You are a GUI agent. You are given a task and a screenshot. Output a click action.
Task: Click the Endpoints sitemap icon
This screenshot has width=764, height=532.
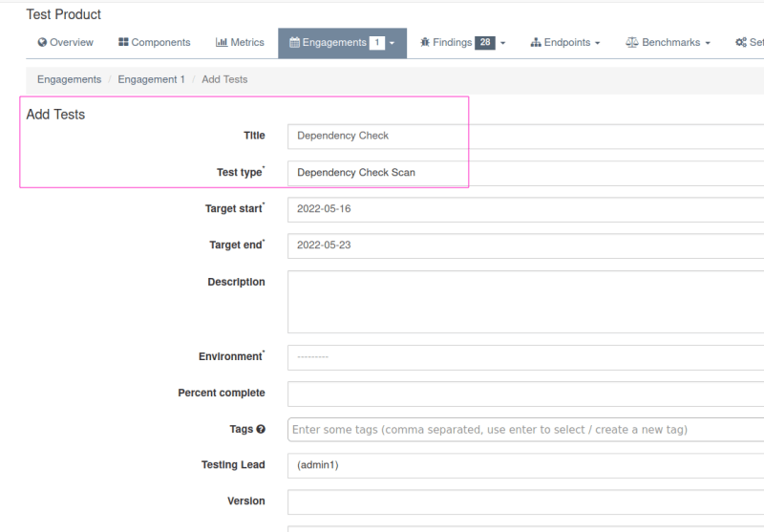pyautogui.click(x=536, y=42)
